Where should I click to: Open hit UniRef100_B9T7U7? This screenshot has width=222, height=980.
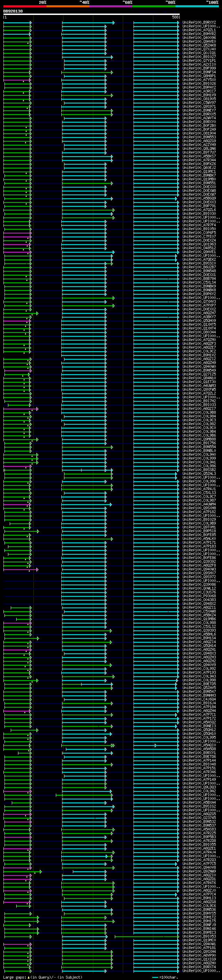coord(199,152)
